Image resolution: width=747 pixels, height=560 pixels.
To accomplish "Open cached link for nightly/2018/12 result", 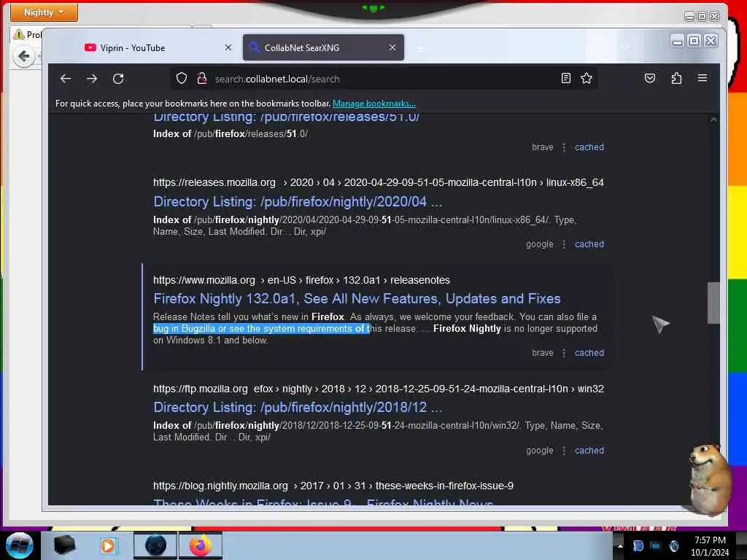I will point(589,450).
